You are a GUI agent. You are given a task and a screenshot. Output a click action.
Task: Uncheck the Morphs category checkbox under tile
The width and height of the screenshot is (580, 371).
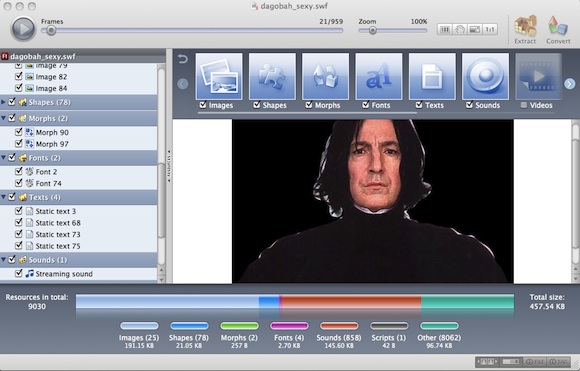tap(309, 105)
